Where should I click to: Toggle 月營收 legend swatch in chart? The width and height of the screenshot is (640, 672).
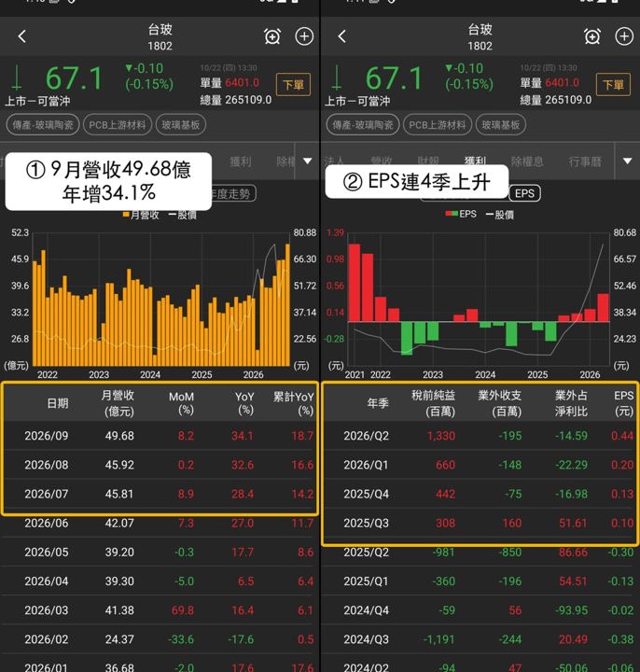tap(126, 215)
